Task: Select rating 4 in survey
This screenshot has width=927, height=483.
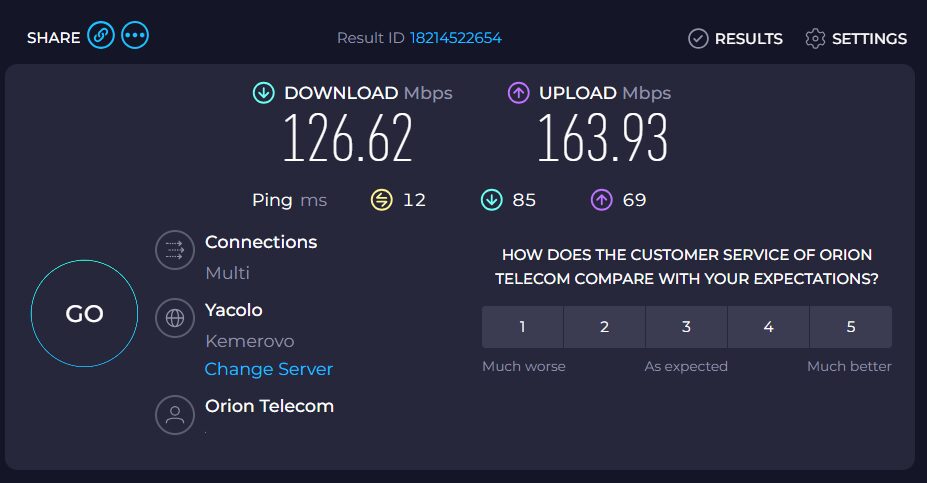Action: tap(769, 327)
